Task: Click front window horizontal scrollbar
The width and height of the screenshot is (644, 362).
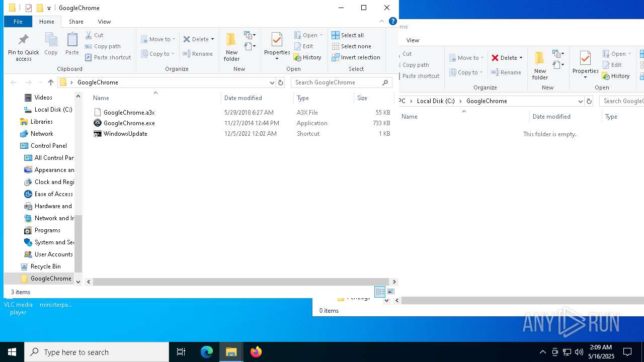Action: point(240,282)
